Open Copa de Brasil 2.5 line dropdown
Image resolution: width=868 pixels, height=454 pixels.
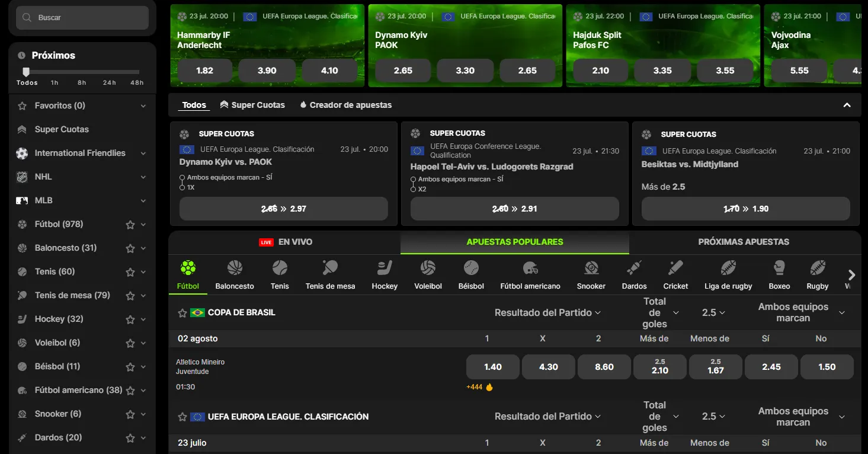(713, 312)
